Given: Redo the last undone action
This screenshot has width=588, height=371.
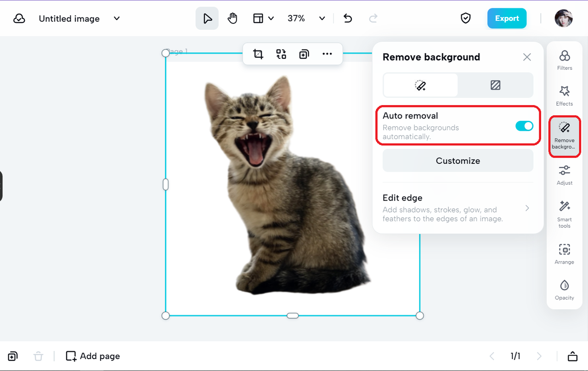Looking at the screenshot, I should [373, 18].
